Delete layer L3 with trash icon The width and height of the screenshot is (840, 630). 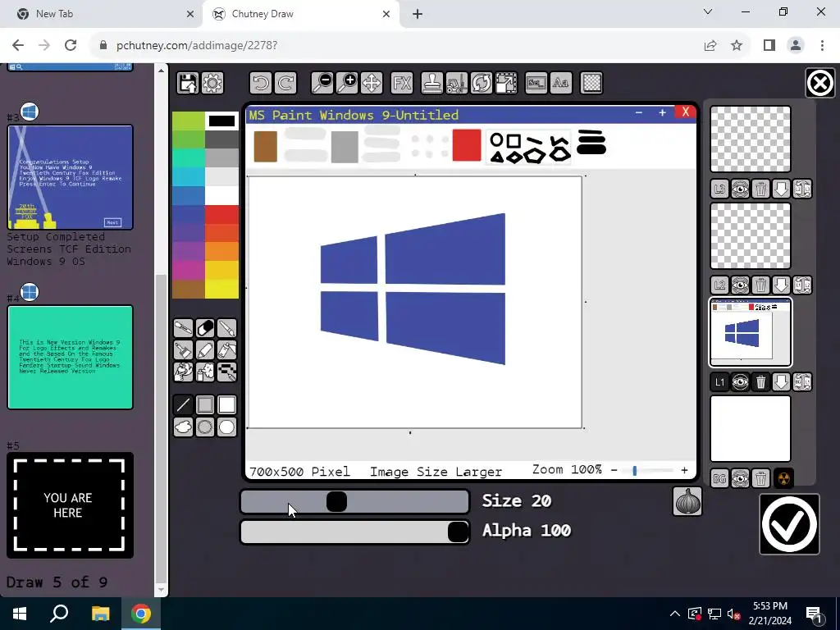pyautogui.click(x=760, y=189)
